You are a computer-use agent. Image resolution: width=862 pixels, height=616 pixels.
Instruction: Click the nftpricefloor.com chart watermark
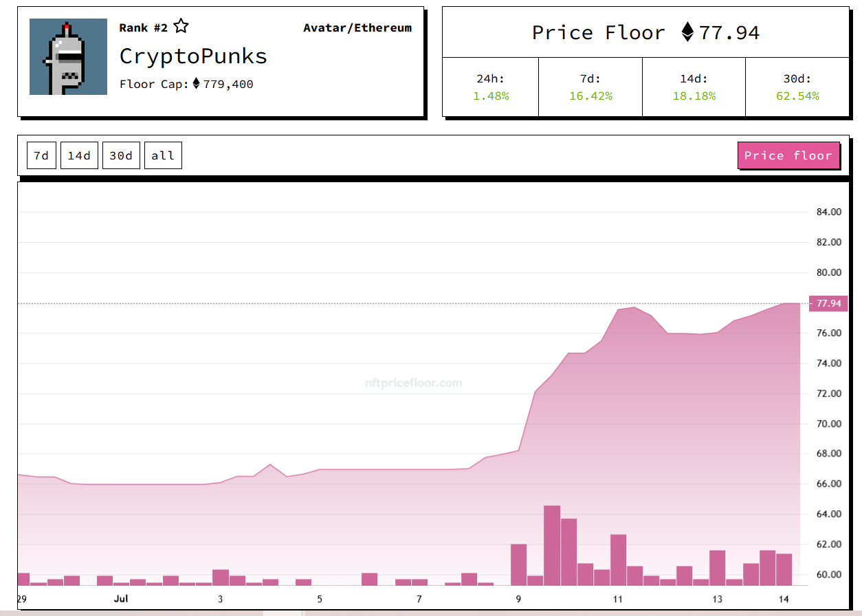414,383
